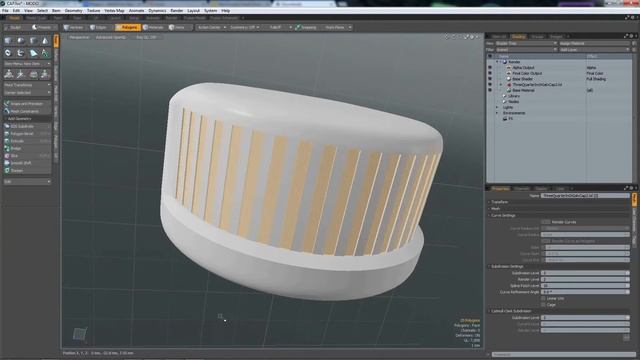The image size is (640, 360).
Task: Select the Extrude tool
Action: [x=27, y=141]
